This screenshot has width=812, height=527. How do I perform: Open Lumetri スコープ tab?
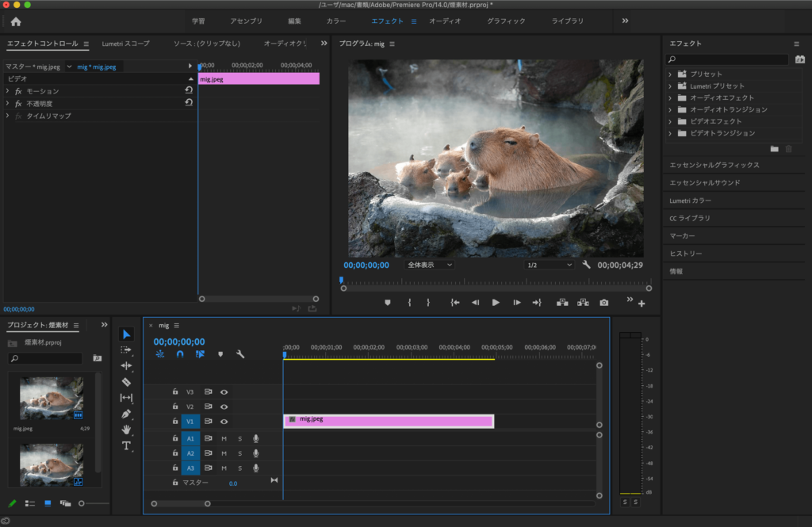125,44
